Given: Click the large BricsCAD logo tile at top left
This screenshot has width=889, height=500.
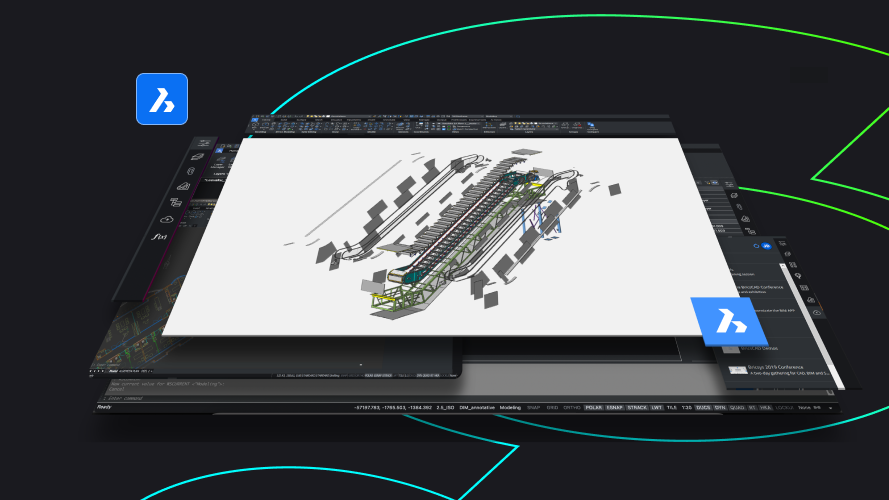Looking at the screenshot, I should pyautogui.click(x=162, y=99).
